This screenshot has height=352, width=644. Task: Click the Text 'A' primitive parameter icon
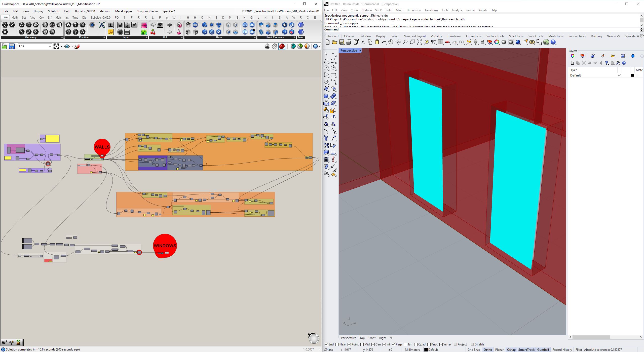[83, 32]
